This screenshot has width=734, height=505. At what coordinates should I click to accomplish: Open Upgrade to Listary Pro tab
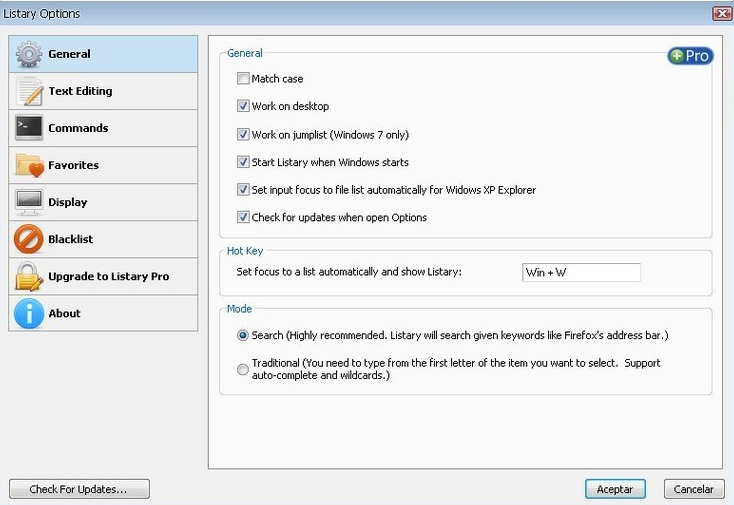click(103, 276)
